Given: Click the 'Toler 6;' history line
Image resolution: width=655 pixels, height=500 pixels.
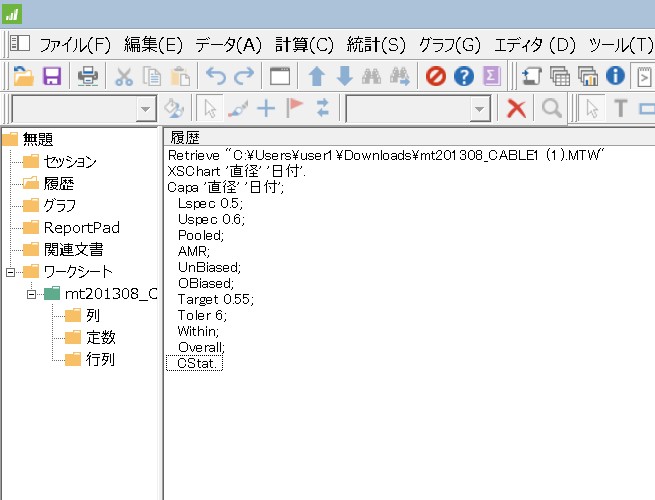Looking at the screenshot, I should pos(202,315).
